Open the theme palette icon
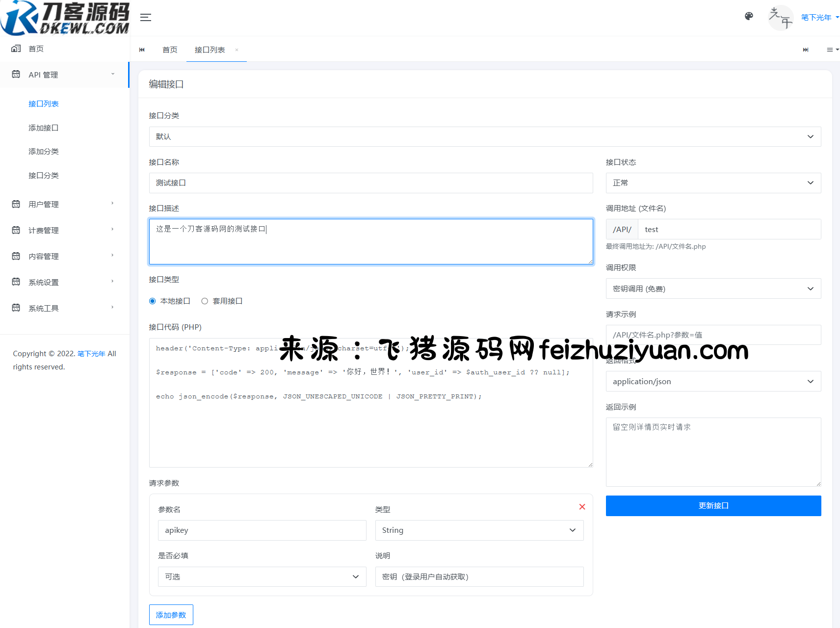The width and height of the screenshot is (840, 628). (749, 16)
